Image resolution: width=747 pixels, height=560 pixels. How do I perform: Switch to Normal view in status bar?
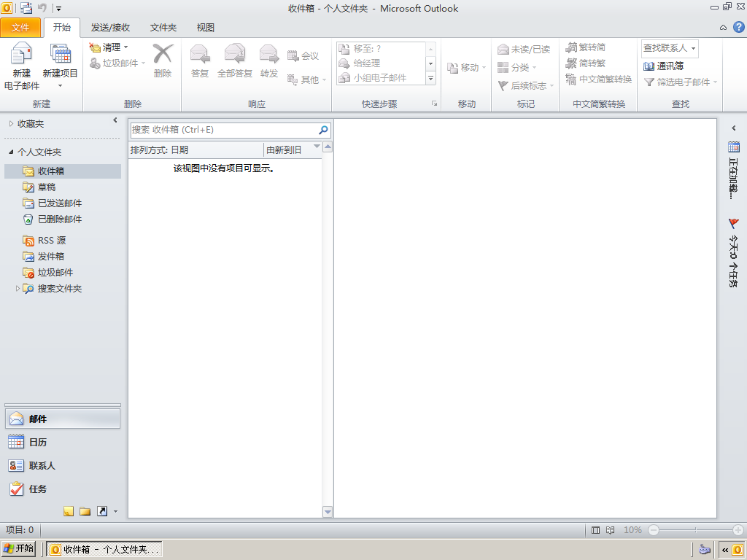[595, 530]
